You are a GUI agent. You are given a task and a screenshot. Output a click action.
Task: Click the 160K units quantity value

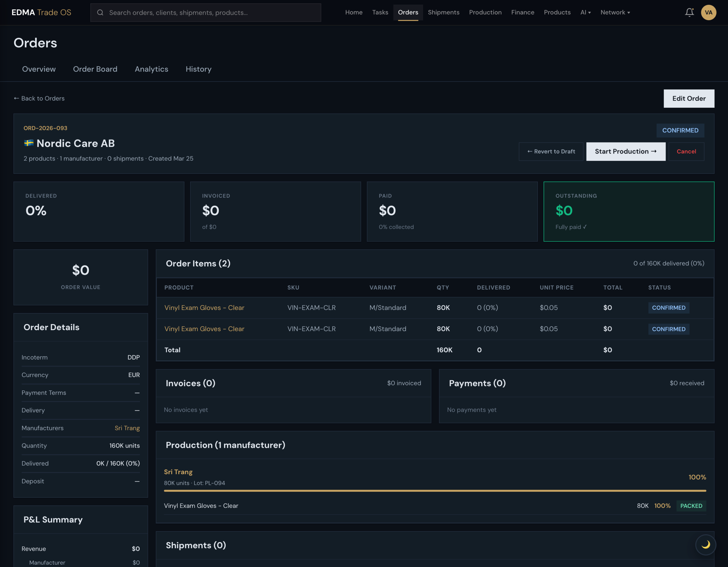point(124,446)
